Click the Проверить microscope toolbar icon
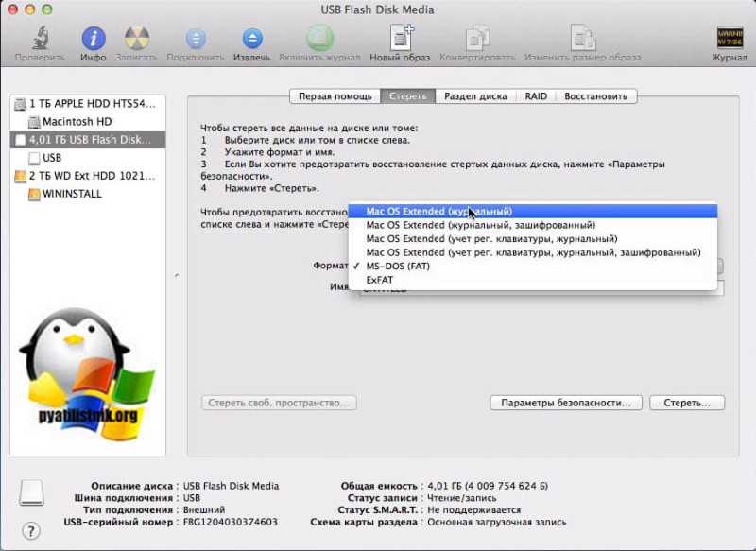 pyautogui.click(x=41, y=38)
